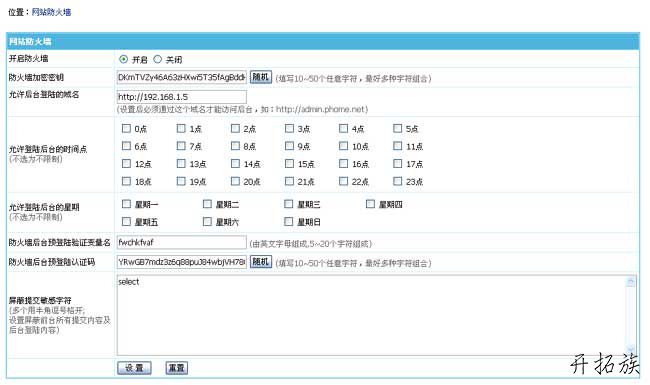Check the 4点 hour checkbox

point(343,128)
